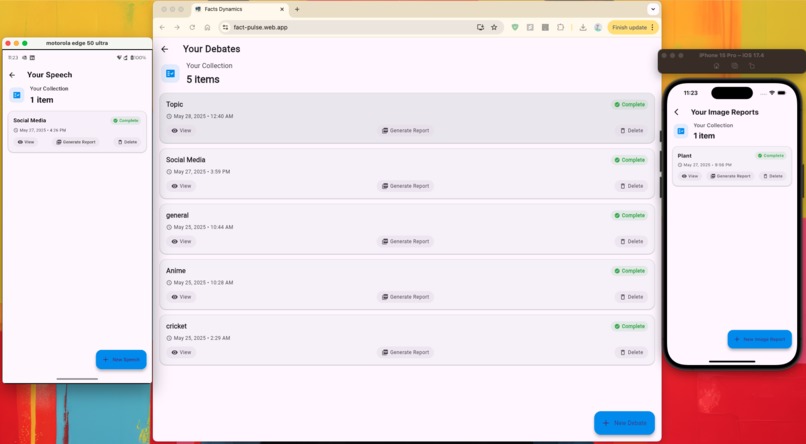This screenshot has width=806, height=444.
Task: Click collection icon beside '5 items'
Action: 171,73
